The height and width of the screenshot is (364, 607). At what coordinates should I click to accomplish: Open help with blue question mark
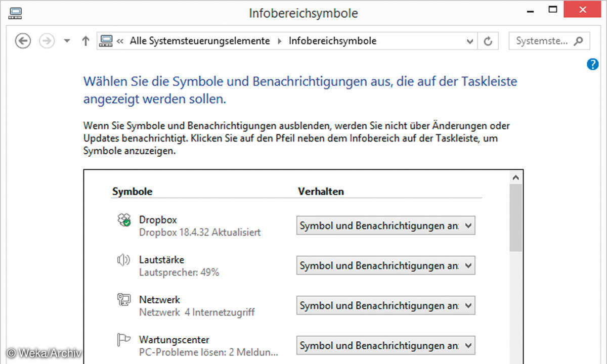click(x=593, y=64)
